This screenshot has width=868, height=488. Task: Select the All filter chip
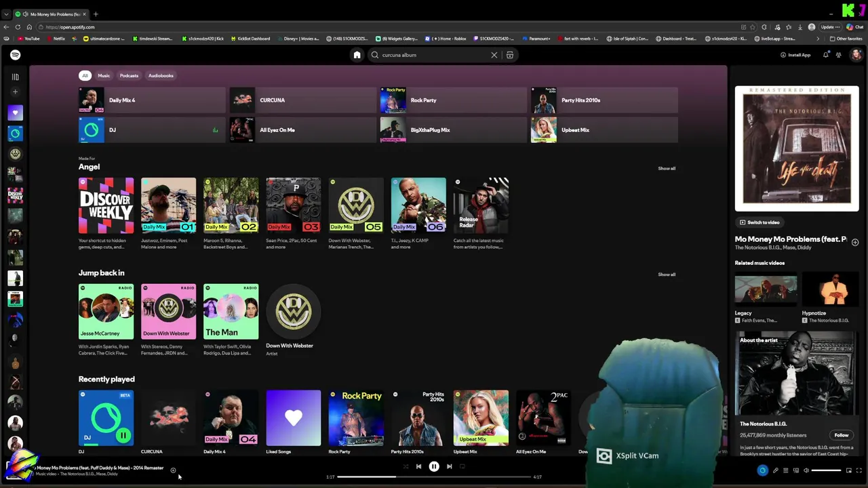(x=85, y=75)
